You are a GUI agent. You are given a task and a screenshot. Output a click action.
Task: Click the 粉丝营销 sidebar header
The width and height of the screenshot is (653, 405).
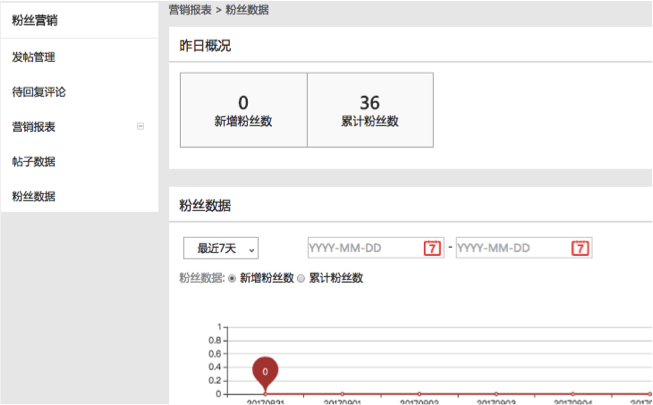coord(34,18)
